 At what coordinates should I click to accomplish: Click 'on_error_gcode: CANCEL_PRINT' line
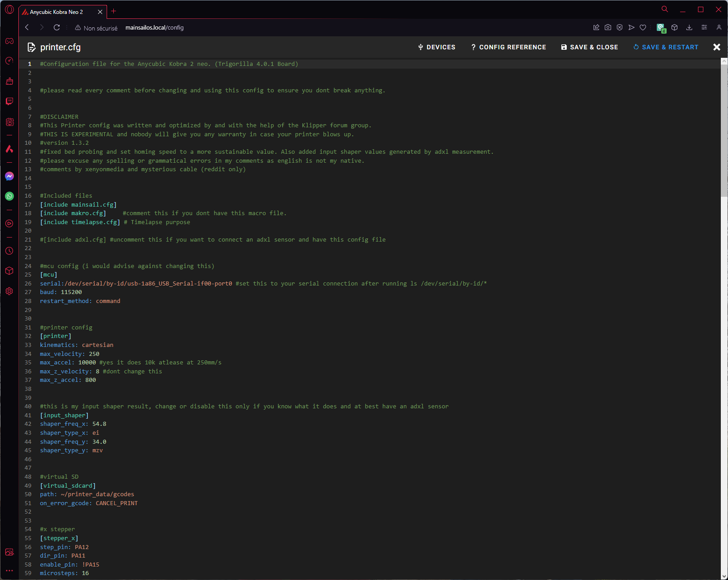[x=89, y=503]
